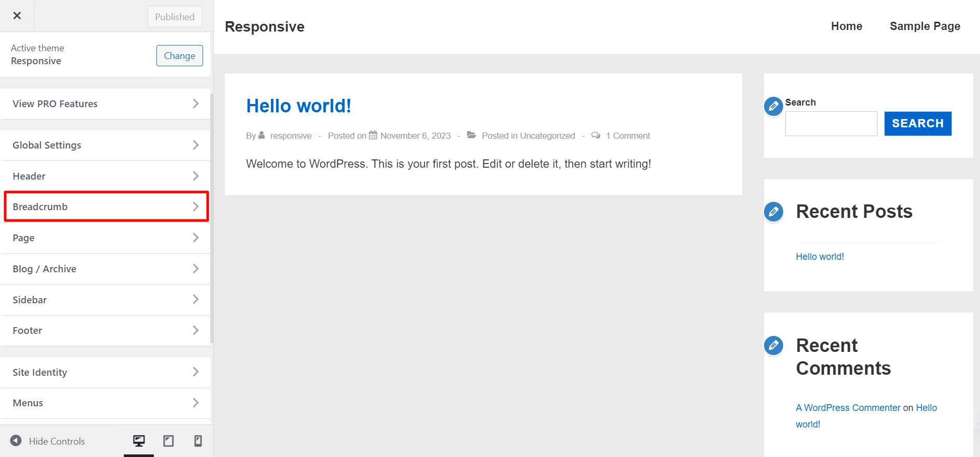Open Hello world! under Recent Posts
Viewport: 980px width, 457px height.
819,257
